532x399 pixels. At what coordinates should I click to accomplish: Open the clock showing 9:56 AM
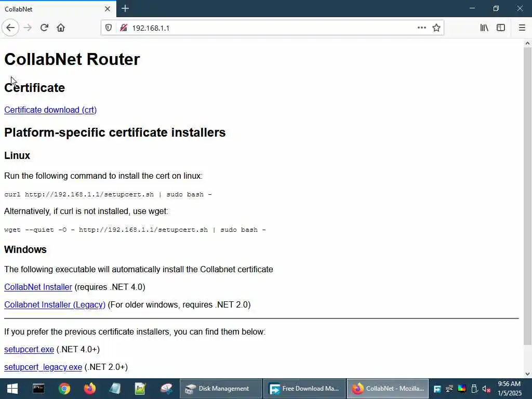pyautogui.click(x=509, y=389)
